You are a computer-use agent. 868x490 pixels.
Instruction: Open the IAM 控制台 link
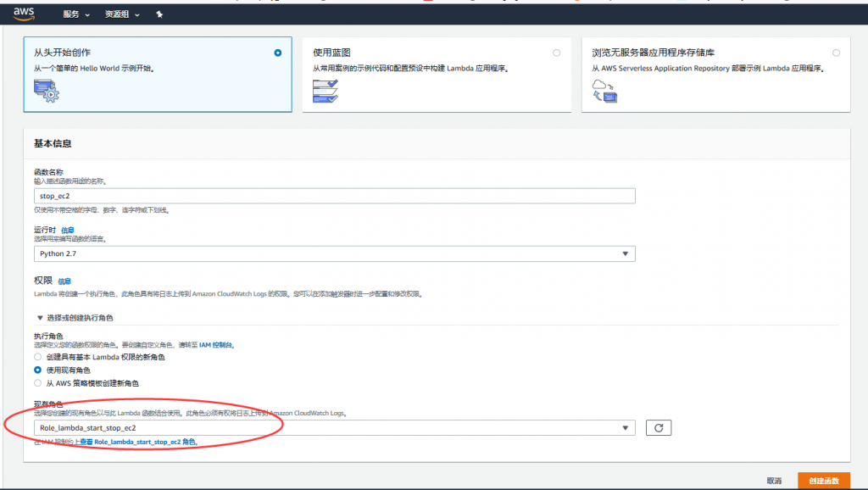215,345
